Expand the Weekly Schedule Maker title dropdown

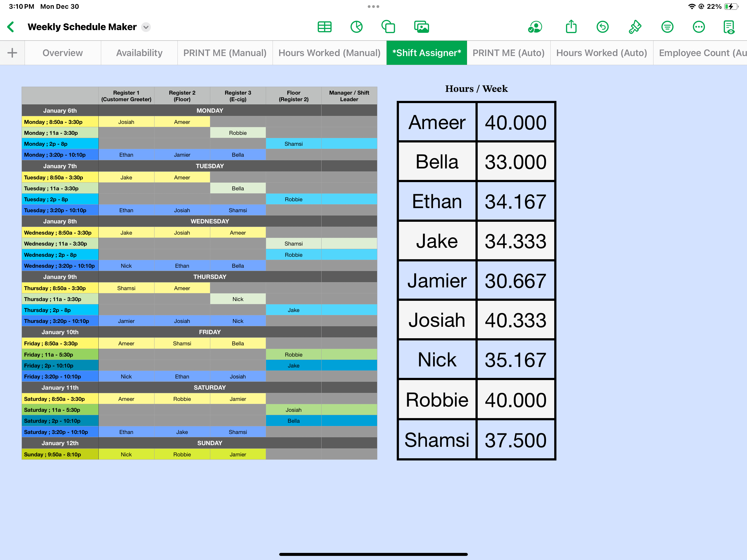click(x=146, y=27)
